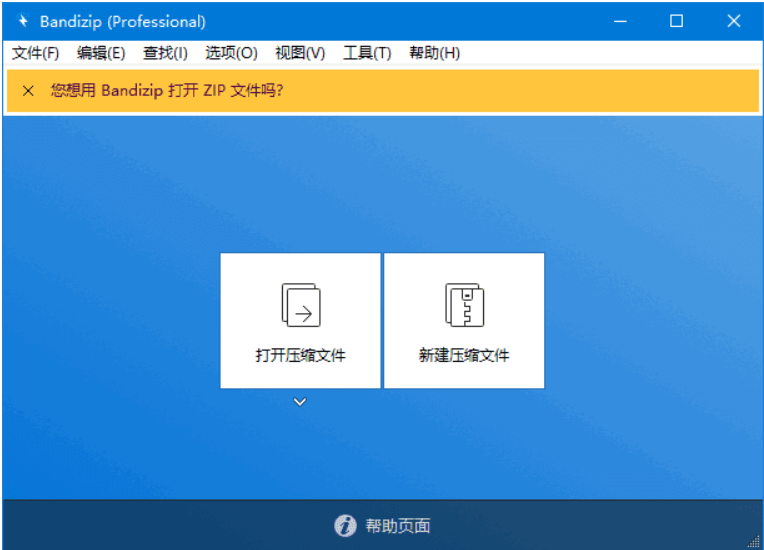
Task: Click the blue info icon beside 帮助页面
Action: (345, 526)
